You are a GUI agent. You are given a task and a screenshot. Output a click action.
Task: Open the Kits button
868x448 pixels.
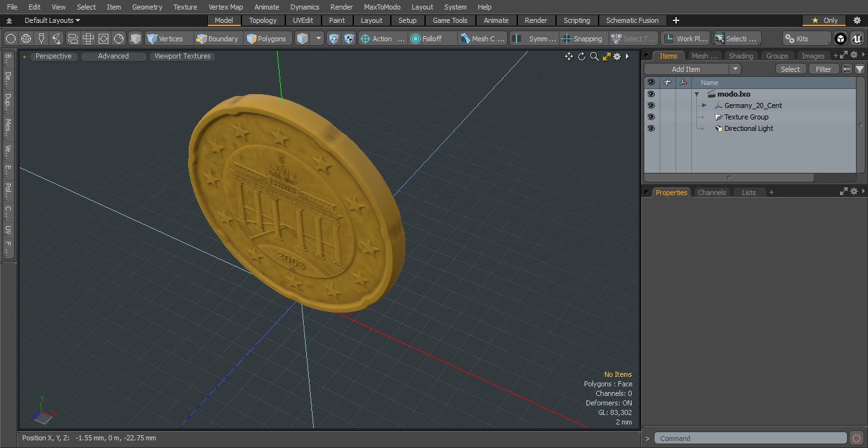pyautogui.click(x=806, y=39)
